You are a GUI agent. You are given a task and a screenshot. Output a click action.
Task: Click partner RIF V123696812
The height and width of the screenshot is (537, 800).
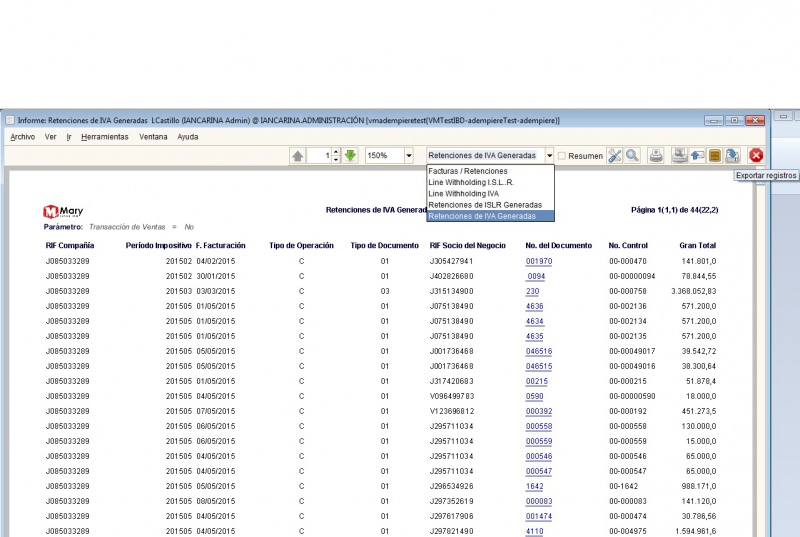coord(452,411)
